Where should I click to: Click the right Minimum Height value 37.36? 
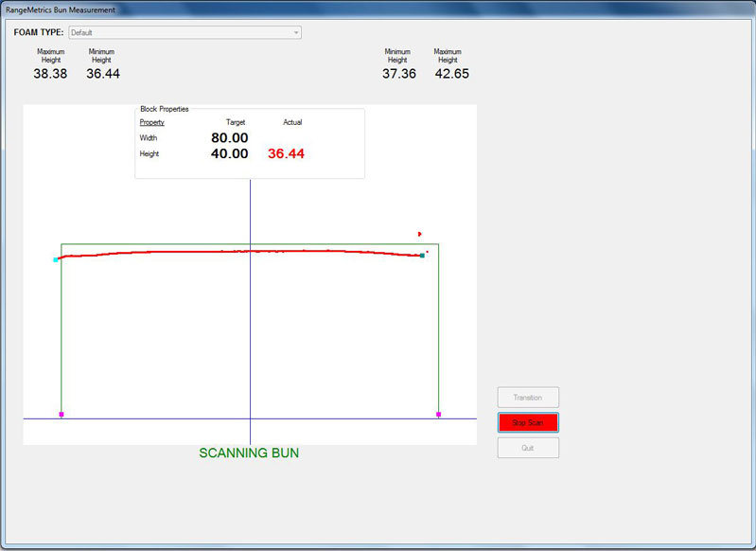399,74
